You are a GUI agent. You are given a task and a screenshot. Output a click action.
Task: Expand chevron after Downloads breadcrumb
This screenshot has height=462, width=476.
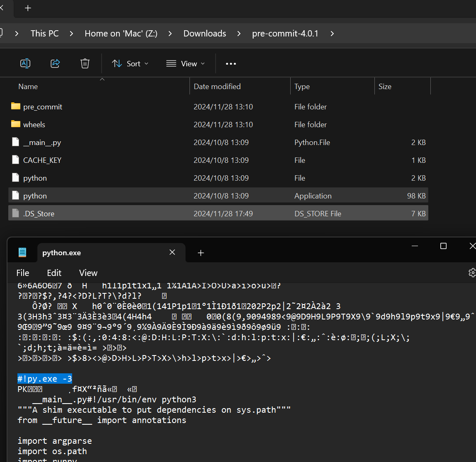point(239,34)
